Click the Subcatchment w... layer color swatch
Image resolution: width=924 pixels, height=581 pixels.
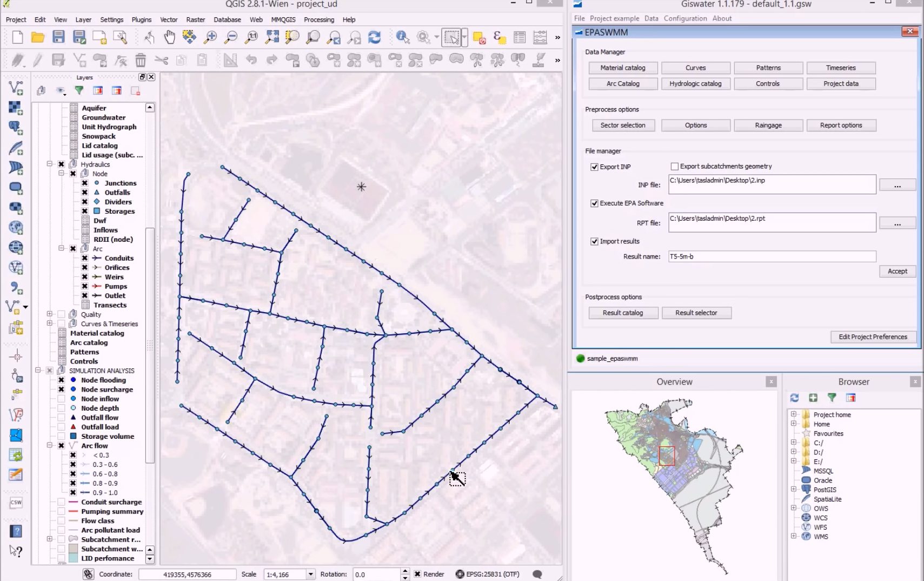[x=74, y=549]
